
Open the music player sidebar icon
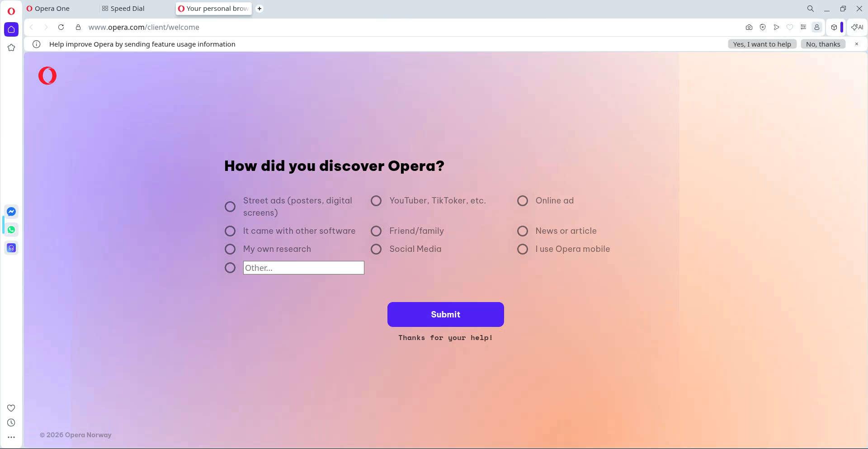11,248
